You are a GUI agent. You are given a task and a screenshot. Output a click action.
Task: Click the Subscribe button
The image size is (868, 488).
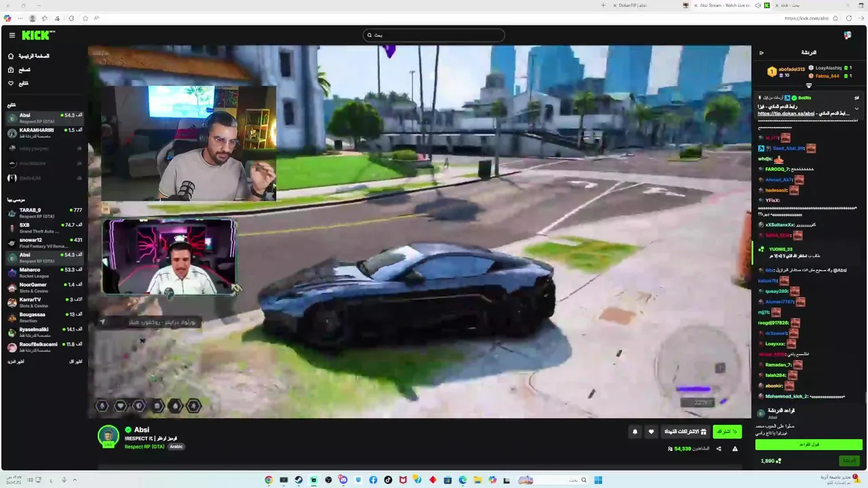(x=727, y=432)
